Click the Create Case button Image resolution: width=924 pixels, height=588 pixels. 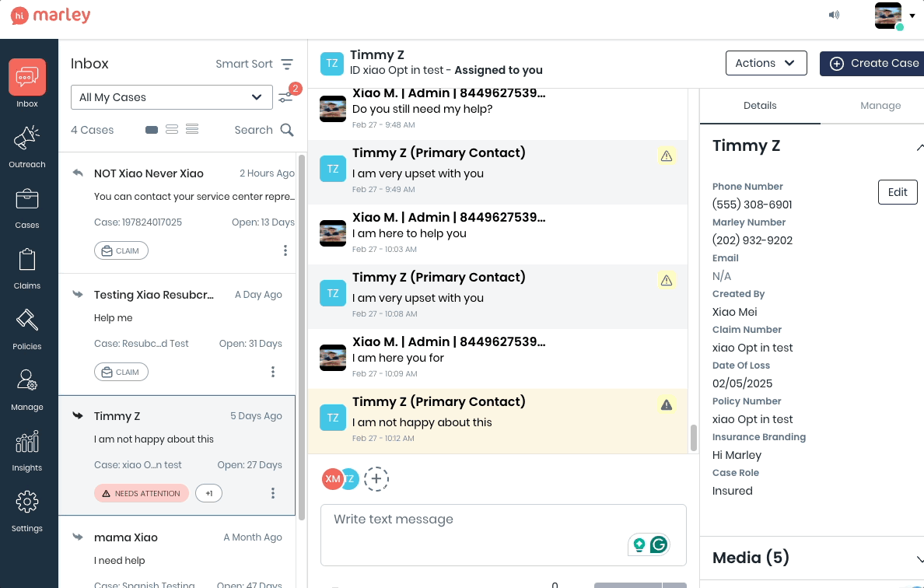click(x=873, y=63)
